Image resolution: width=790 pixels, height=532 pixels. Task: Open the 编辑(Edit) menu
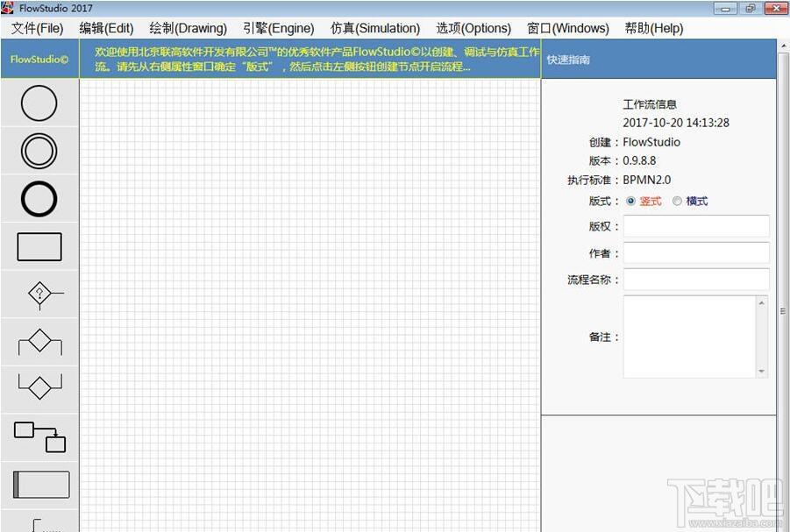tap(106, 28)
